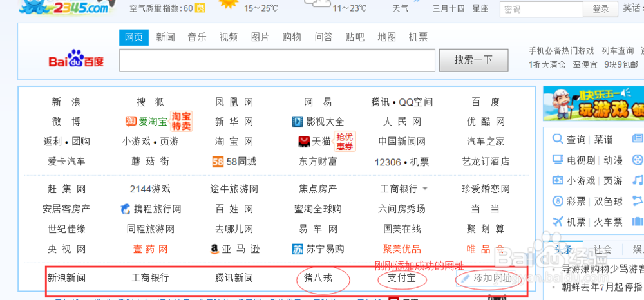Viewport: 644px width, 300px height.
Task: Expand the 工商银行 dropdown arrow
Action: (425, 189)
